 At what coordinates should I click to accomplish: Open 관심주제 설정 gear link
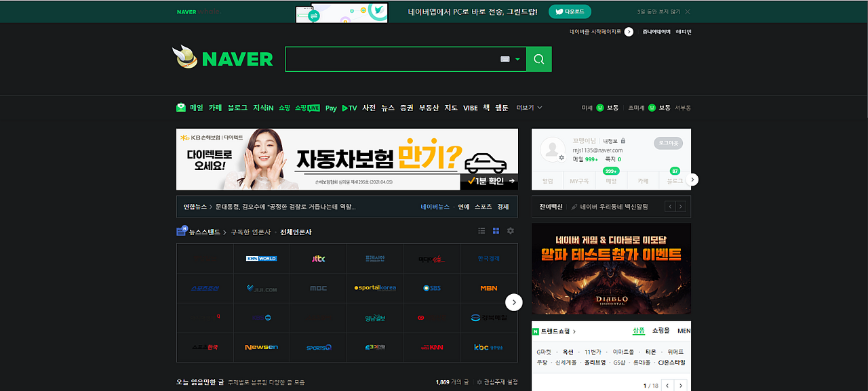point(497,382)
